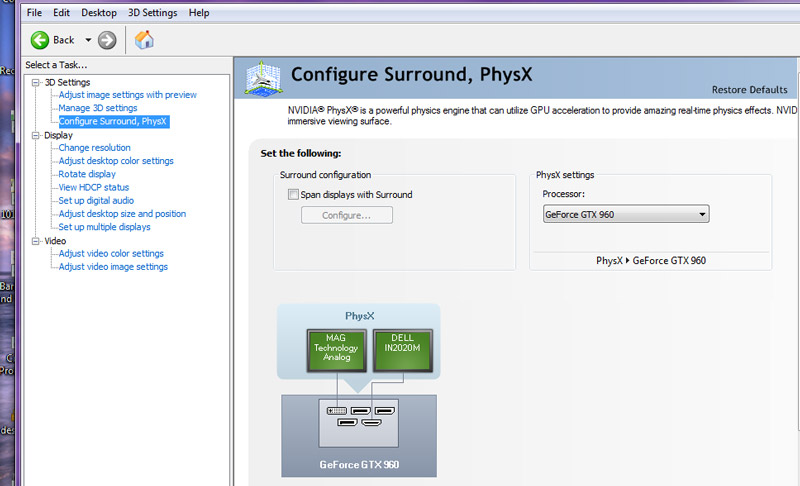Viewport: 800px width, 486px height.
Task: Select Configure Surround, PhysX task
Action: [x=113, y=121]
